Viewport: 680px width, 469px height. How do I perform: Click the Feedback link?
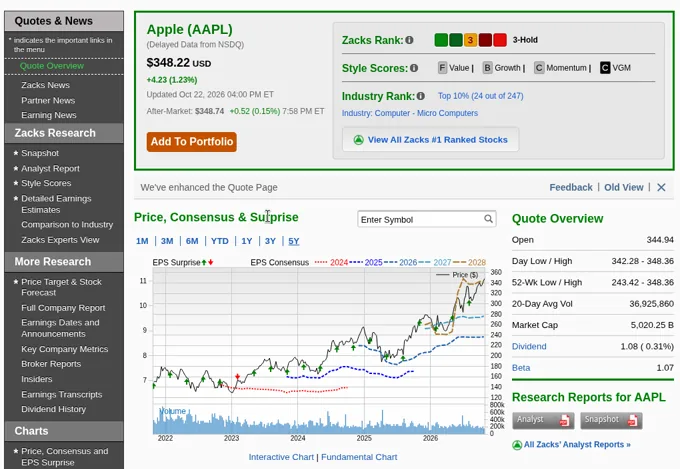coord(571,187)
